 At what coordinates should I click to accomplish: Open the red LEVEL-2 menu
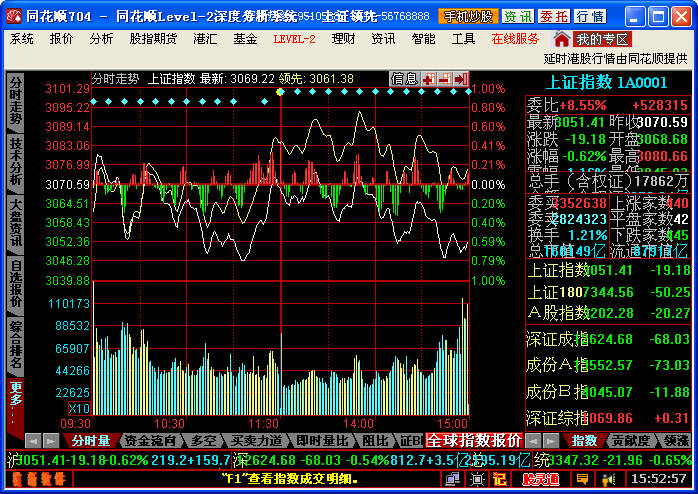(x=294, y=39)
